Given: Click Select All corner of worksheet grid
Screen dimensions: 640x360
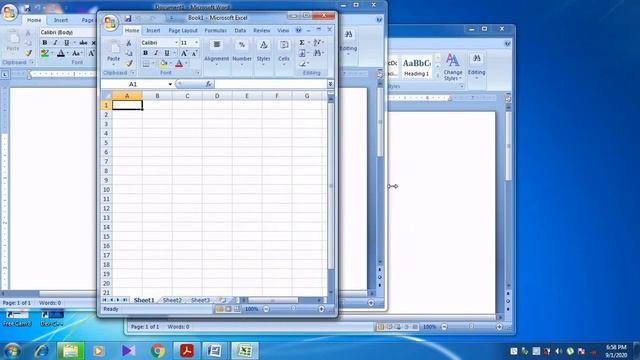Looking at the screenshot, I should point(107,96).
